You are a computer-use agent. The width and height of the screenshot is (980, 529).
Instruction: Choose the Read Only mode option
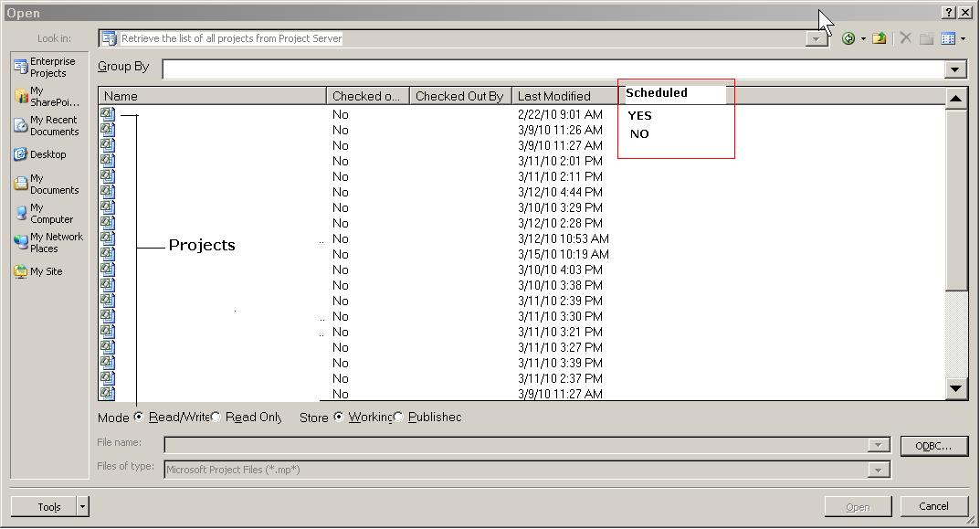(216, 417)
